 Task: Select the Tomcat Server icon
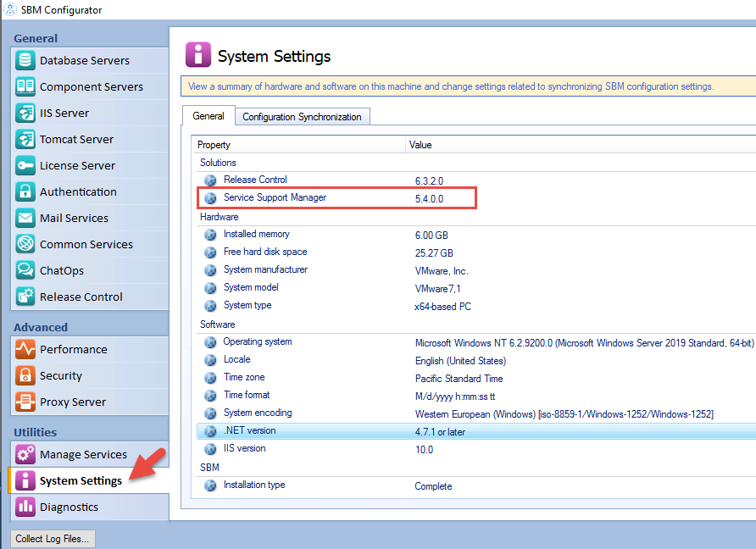click(25, 139)
